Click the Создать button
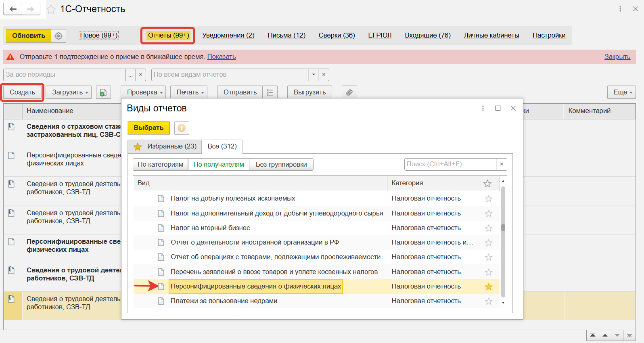Screen dimensions: 644x343 22,92
